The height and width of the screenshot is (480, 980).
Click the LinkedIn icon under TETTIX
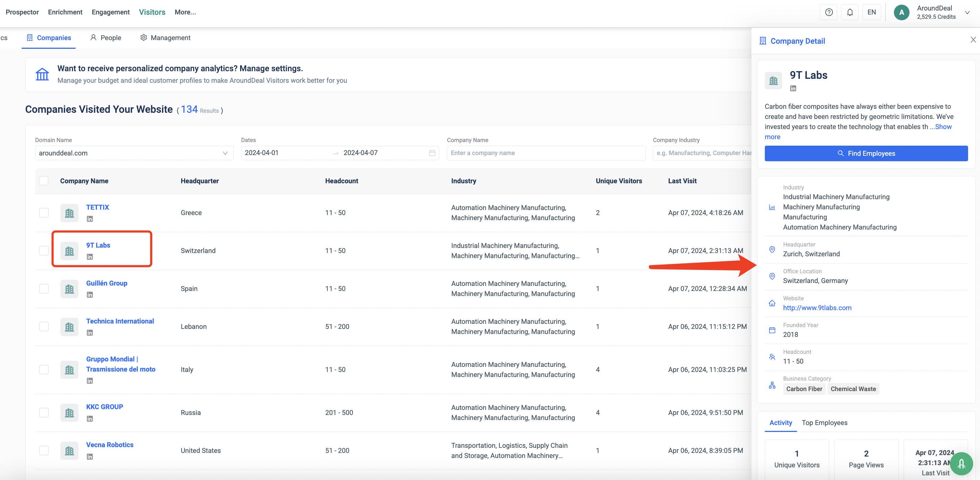point(90,219)
